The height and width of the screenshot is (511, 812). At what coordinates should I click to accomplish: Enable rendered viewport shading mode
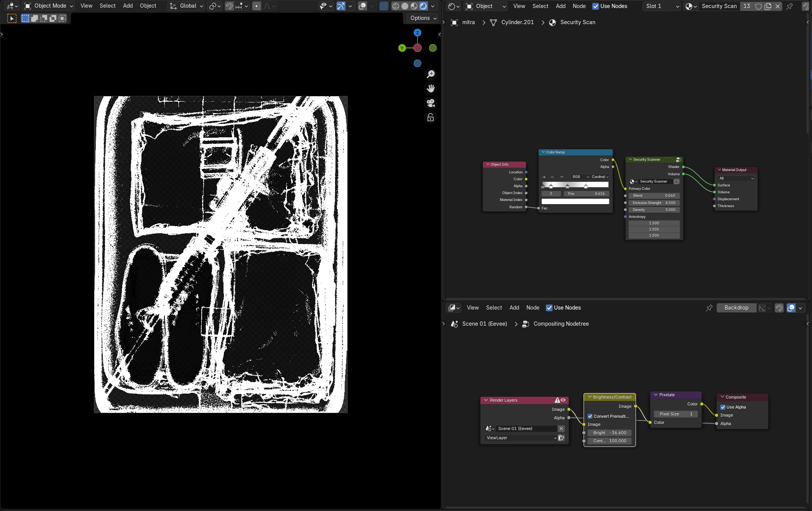point(423,6)
